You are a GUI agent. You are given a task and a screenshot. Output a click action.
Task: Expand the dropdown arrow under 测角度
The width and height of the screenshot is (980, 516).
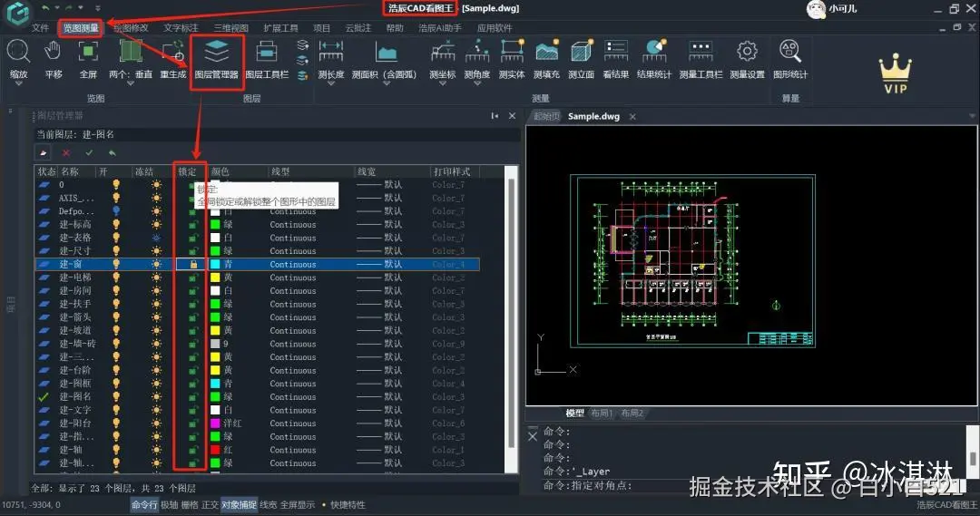[x=477, y=83]
